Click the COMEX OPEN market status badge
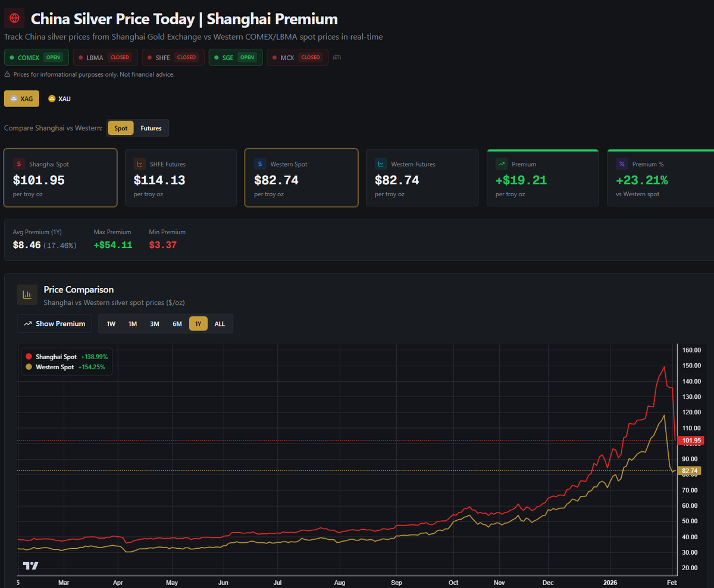 (x=35, y=58)
